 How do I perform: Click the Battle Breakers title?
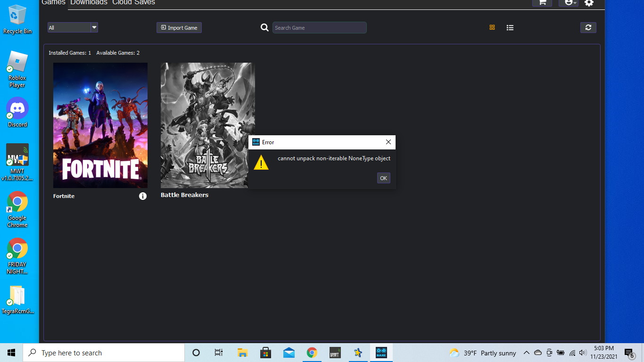tap(184, 195)
